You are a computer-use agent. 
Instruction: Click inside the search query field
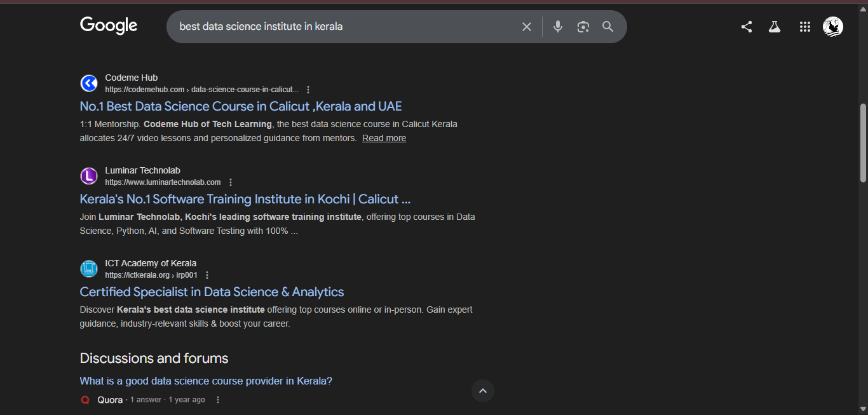(343, 27)
